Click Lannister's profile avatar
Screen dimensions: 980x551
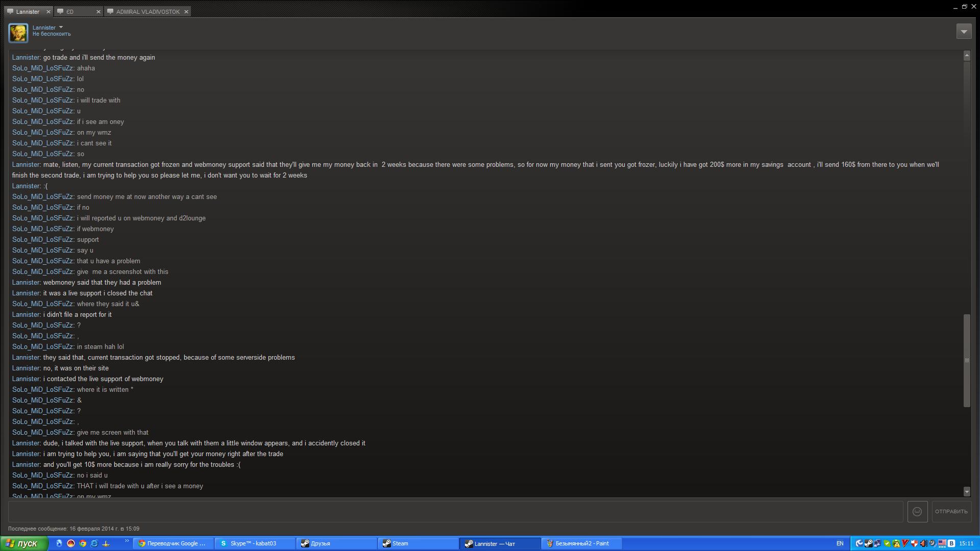tap(18, 33)
